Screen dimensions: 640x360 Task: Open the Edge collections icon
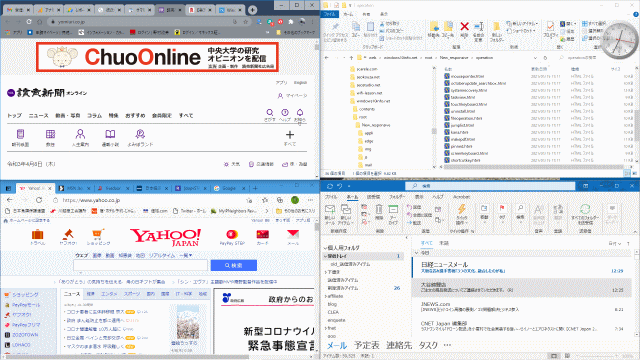click(280, 200)
